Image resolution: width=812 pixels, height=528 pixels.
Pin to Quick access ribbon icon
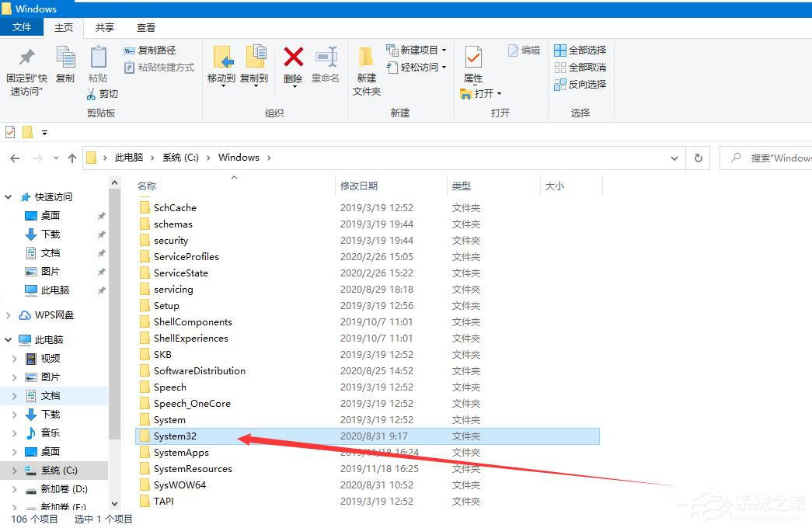26,71
